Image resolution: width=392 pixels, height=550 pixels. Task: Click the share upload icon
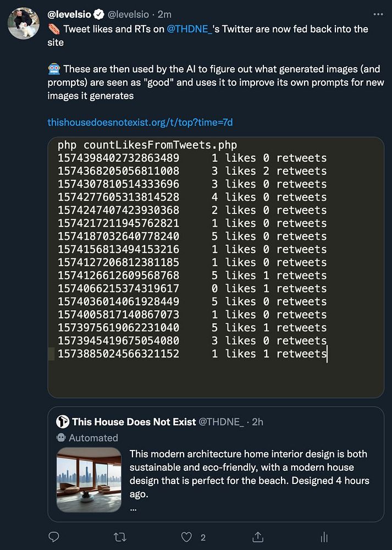pyautogui.click(x=258, y=537)
